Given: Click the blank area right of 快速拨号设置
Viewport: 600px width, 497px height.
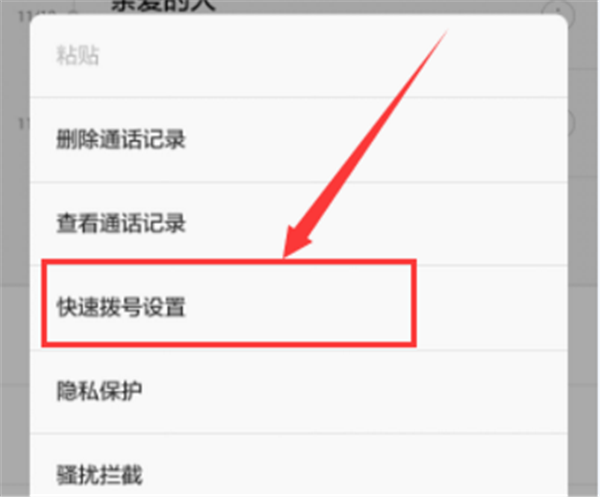Looking at the screenshot, I should pos(491,307).
